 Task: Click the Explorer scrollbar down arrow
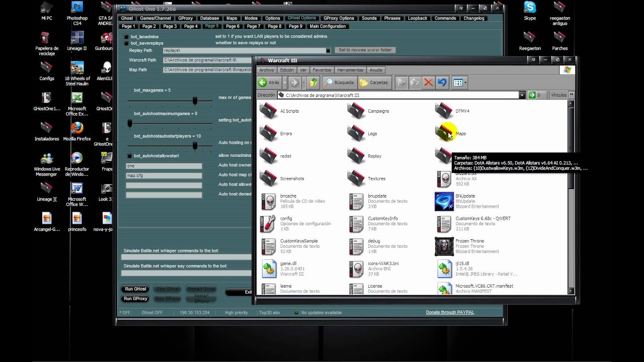click(x=571, y=291)
